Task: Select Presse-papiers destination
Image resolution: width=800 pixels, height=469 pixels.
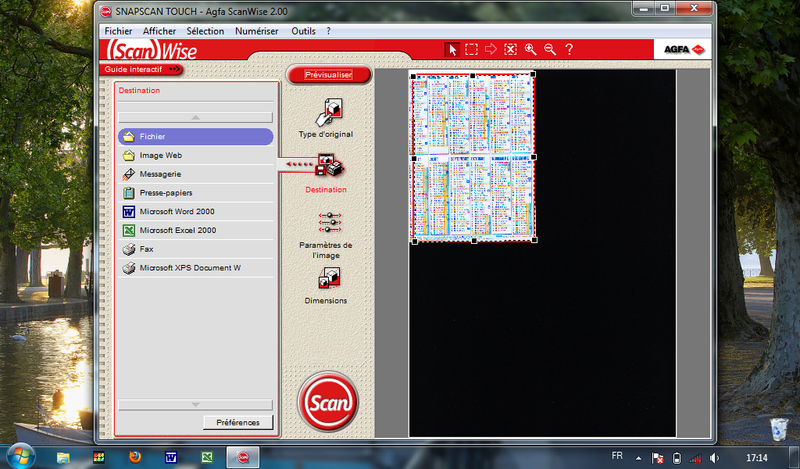Action: coord(195,193)
